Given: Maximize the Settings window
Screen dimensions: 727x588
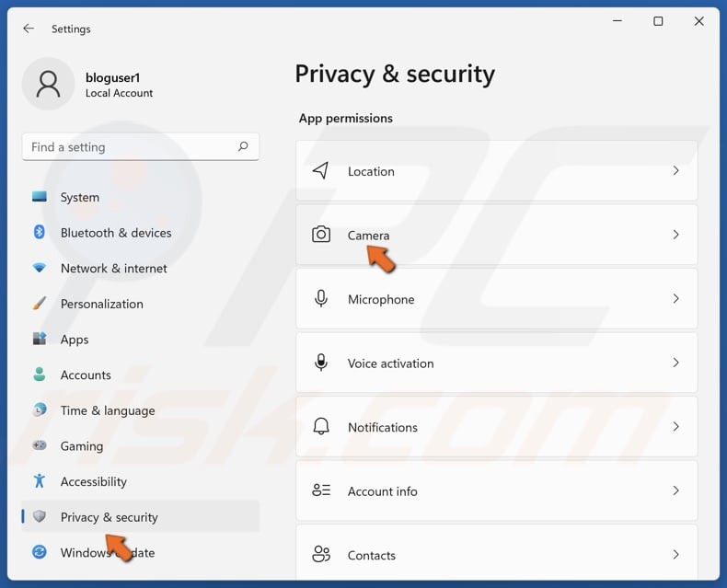Looking at the screenshot, I should pyautogui.click(x=658, y=21).
